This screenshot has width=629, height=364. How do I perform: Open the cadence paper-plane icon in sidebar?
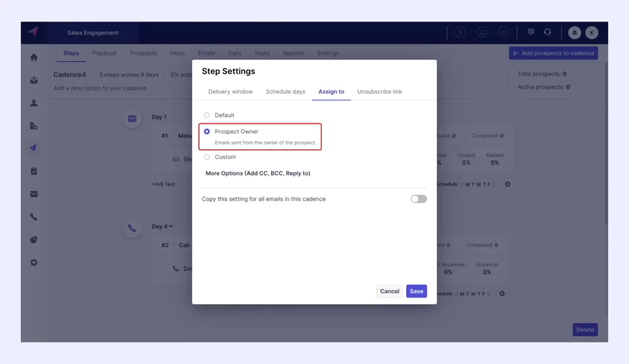pyautogui.click(x=34, y=148)
